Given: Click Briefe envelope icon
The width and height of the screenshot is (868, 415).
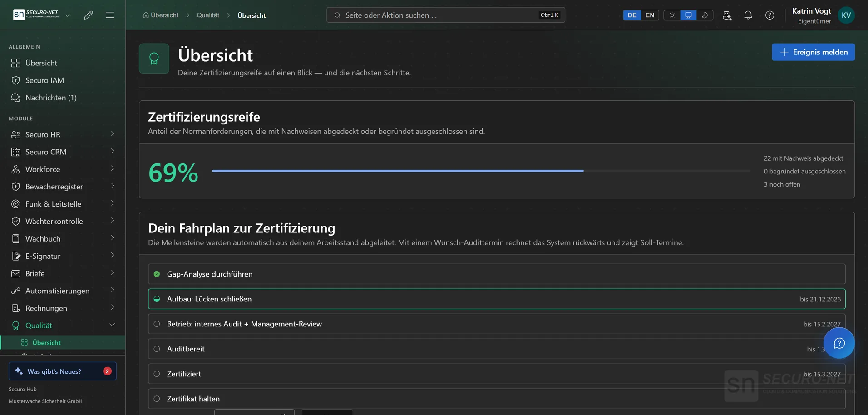Looking at the screenshot, I should coord(16,273).
